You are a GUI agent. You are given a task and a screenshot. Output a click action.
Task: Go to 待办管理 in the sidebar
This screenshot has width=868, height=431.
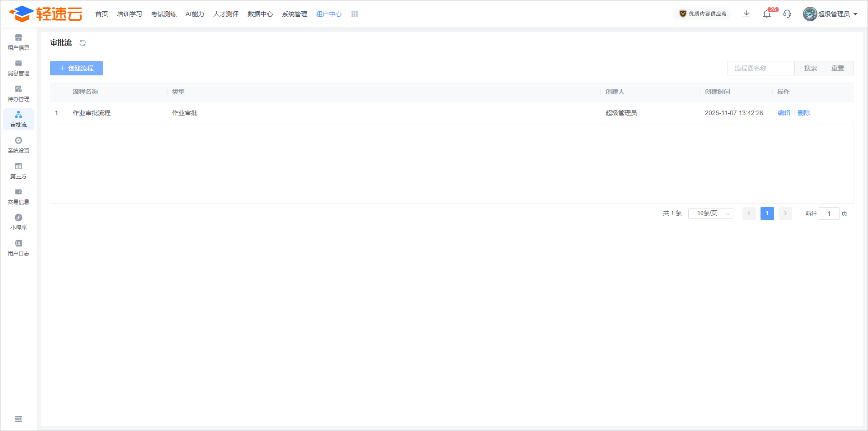(x=19, y=93)
